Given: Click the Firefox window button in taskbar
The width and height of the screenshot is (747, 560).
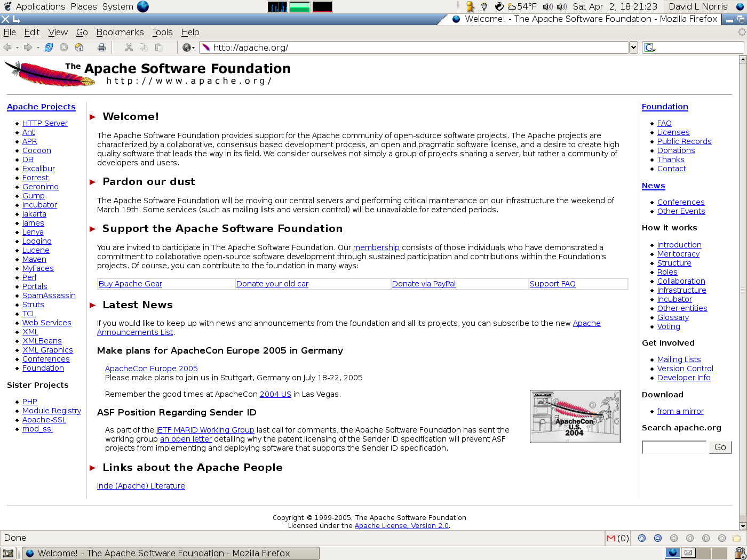Looking at the screenshot, I should pos(171,553).
